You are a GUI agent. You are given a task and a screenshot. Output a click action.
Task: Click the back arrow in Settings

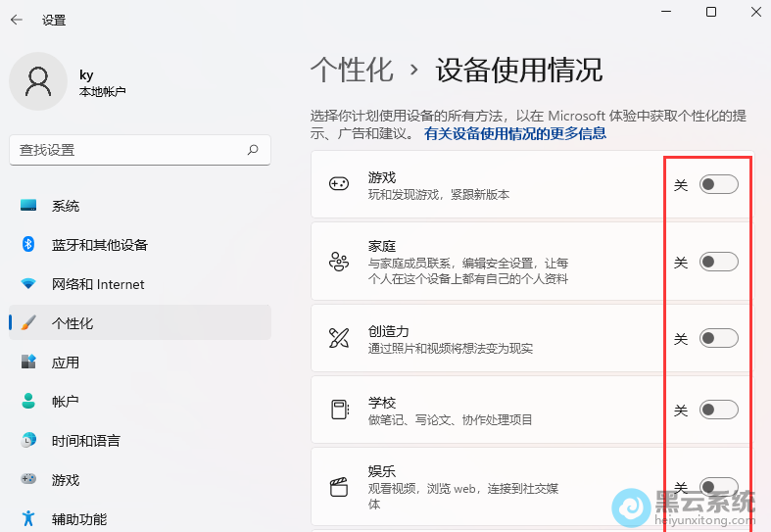(x=17, y=20)
